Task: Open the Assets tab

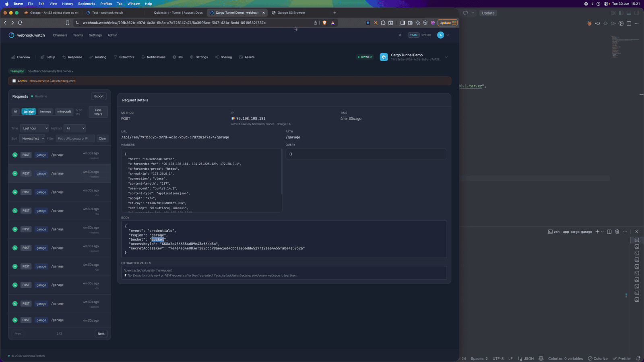Action: (247, 57)
